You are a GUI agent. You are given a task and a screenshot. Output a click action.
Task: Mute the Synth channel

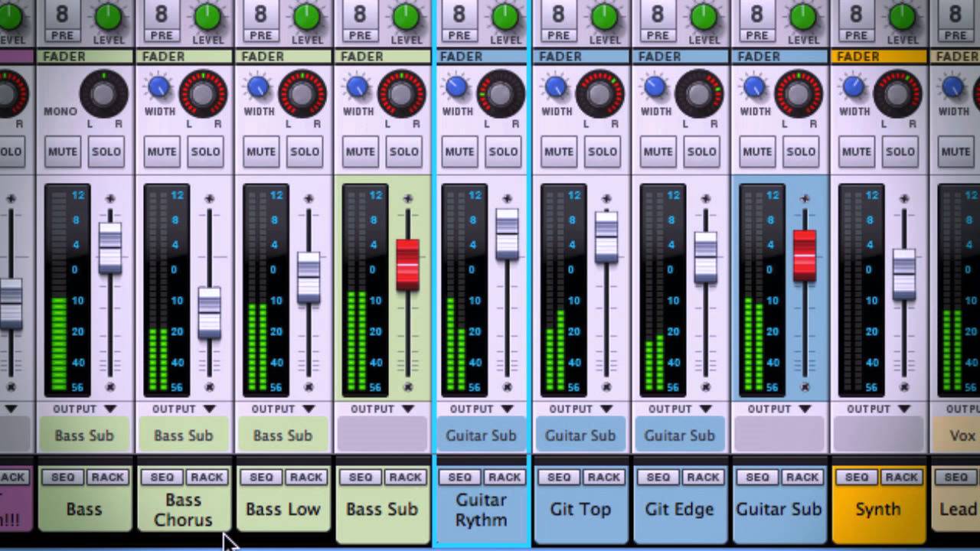[856, 152]
